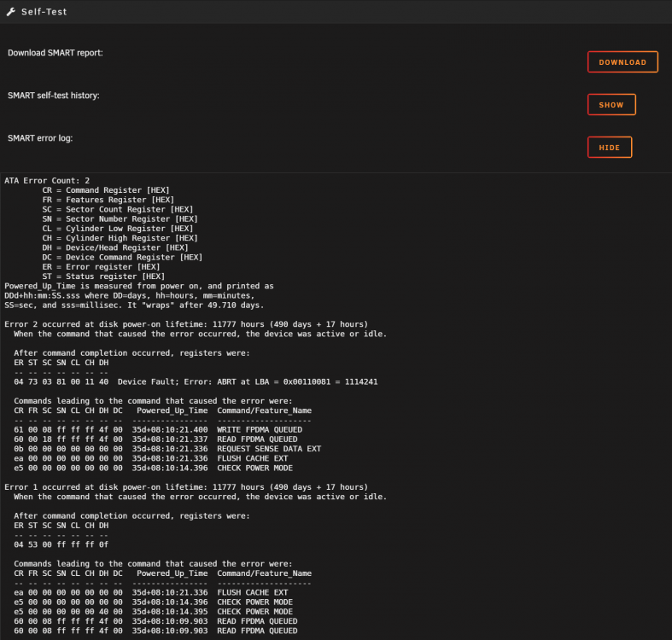Screen dimensions: 672x640
Task: Click the last READ FPDMA QUEUED row
Action: (x=155, y=631)
